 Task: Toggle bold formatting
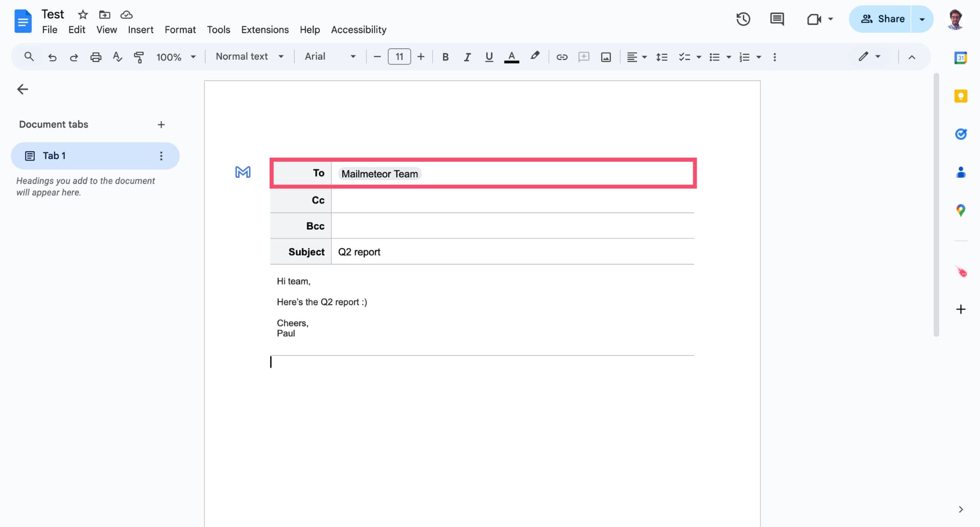[x=445, y=57]
